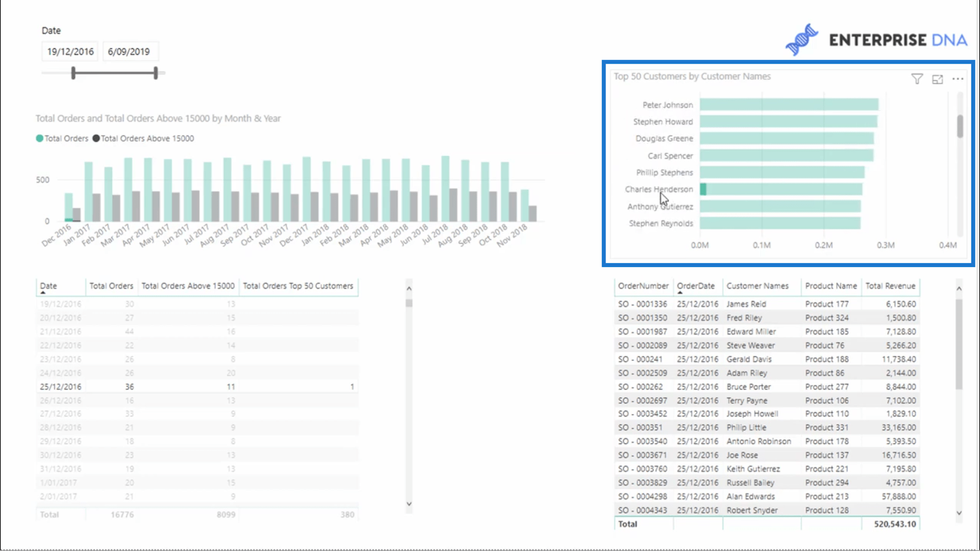Click the orders table scrollbar thumb
This screenshot has height=551, width=980.
[x=959, y=343]
